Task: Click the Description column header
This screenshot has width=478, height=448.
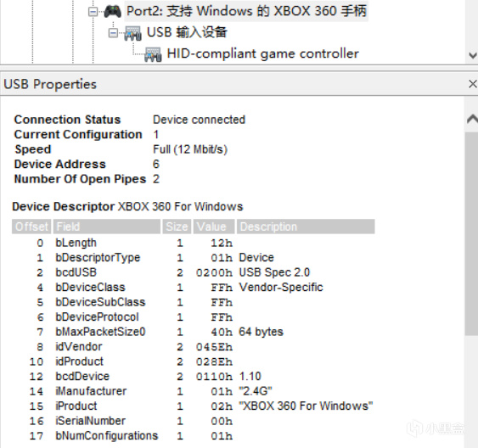Action: [306, 227]
